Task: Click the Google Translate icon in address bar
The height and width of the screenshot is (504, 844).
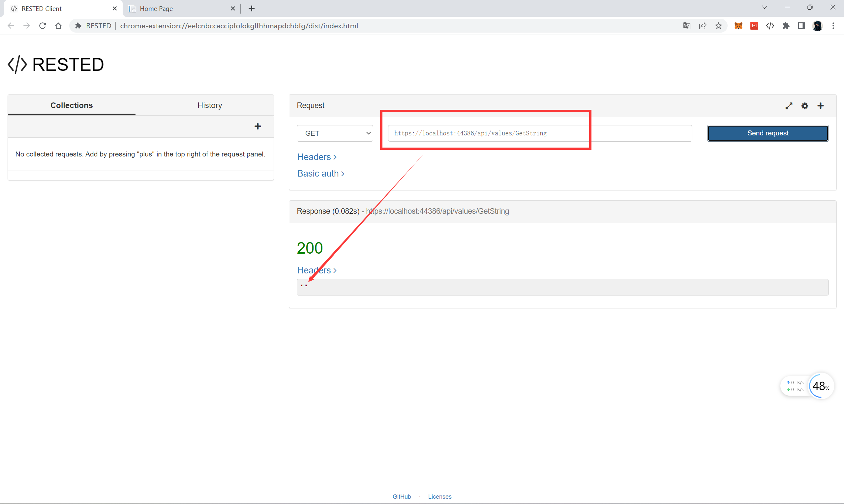Action: point(687,26)
